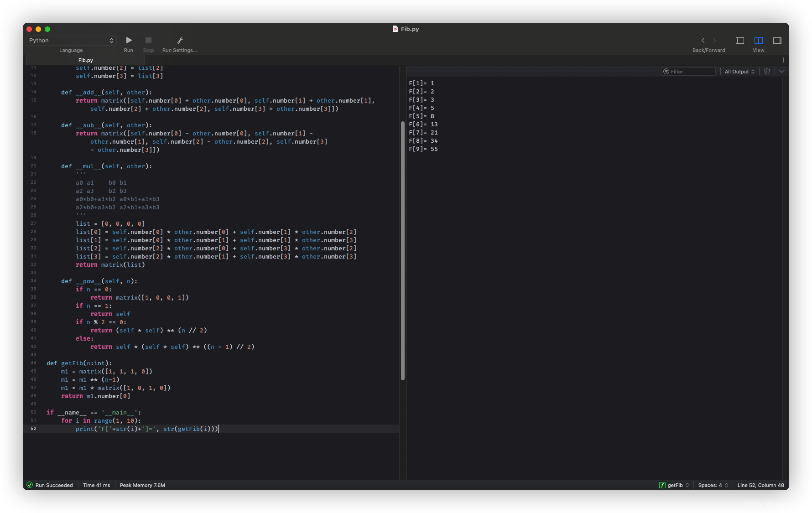This screenshot has width=812, height=513.
Task: Open the Python language dropdown
Action: click(x=71, y=41)
